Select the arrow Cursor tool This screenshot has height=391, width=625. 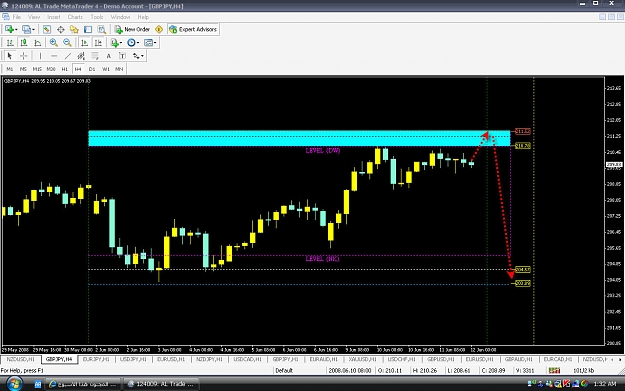(x=10, y=56)
